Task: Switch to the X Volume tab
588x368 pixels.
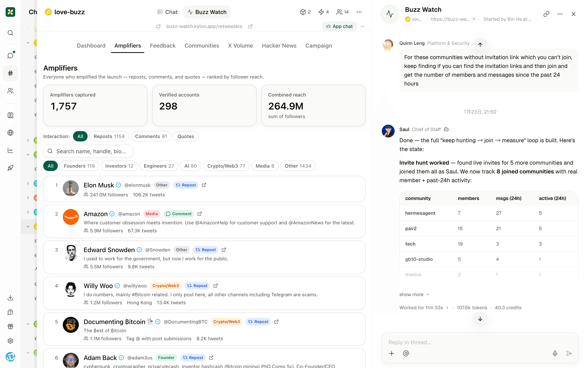Action: click(240, 46)
